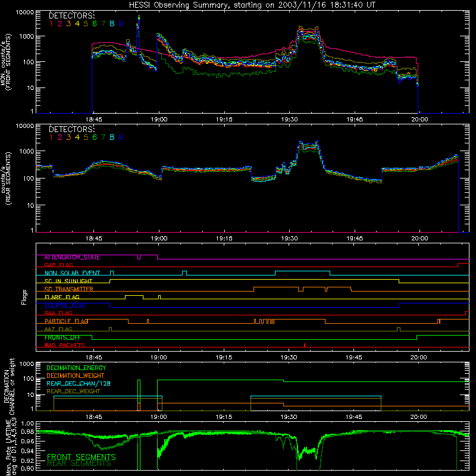Click the SAA_FLAG label
Screen dimensions: 476x476
click(x=58, y=313)
